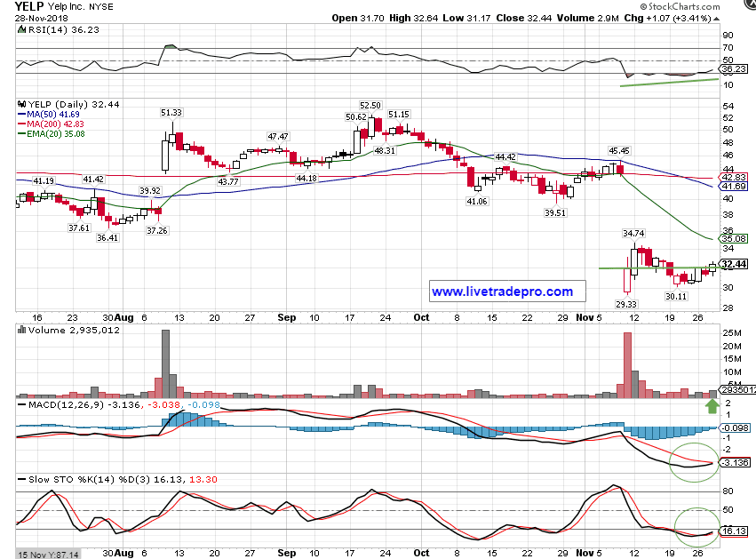Select the MA(200) 42.83 legend entry
The image size is (756, 559).
pyautogui.click(x=55, y=124)
